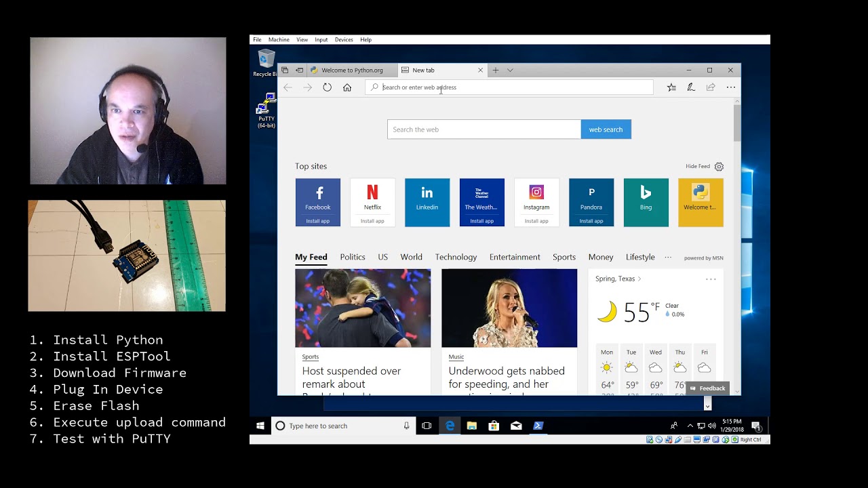Click the search or enter web address bar

point(509,87)
